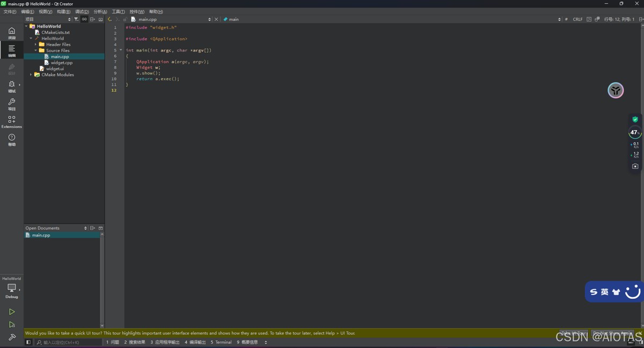Viewport: 644px width, 348px height.
Task: Click the filter tree icon in Projects panel
Action: pos(76,19)
